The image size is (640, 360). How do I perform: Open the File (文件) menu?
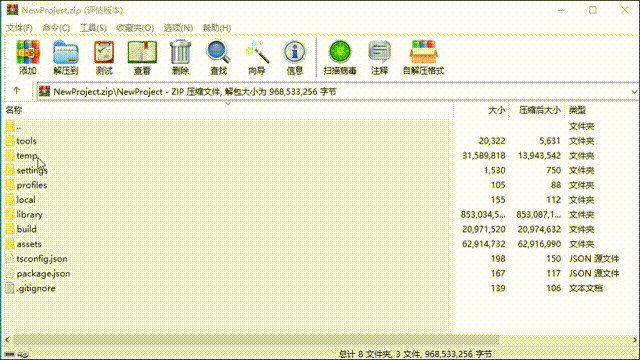19,28
